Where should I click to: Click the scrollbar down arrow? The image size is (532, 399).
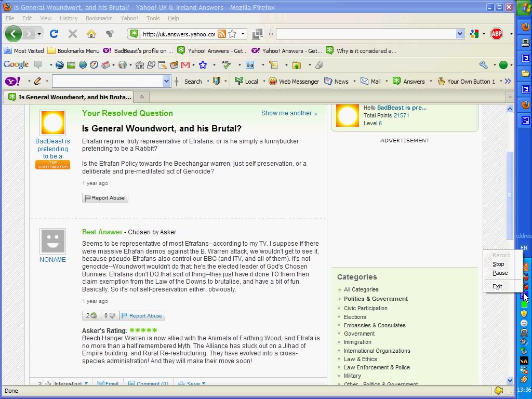(x=510, y=381)
